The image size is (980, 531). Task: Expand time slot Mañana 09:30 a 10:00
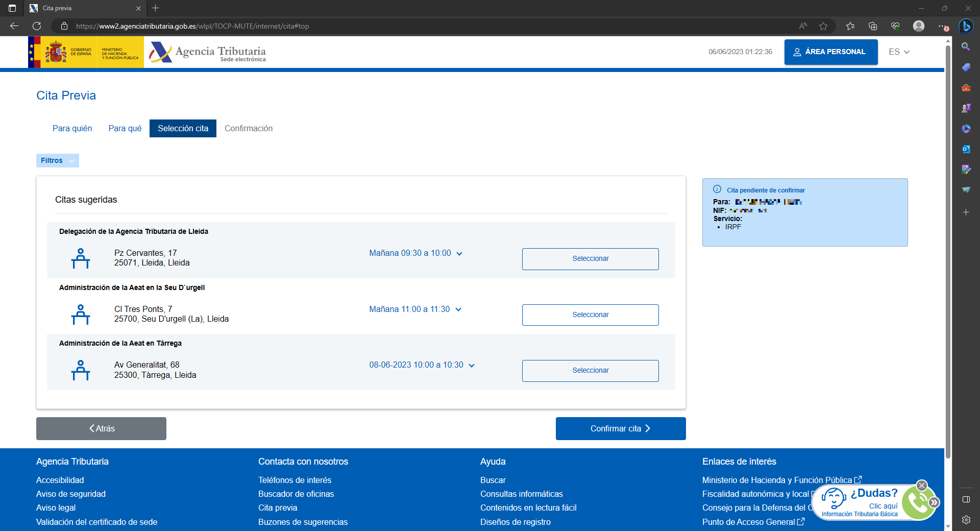point(415,253)
